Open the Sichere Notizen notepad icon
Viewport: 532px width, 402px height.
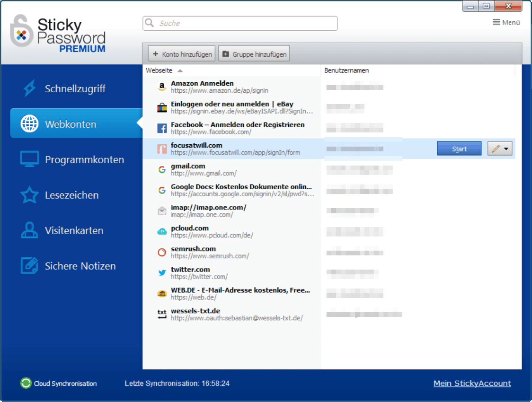click(x=29, y=265)
